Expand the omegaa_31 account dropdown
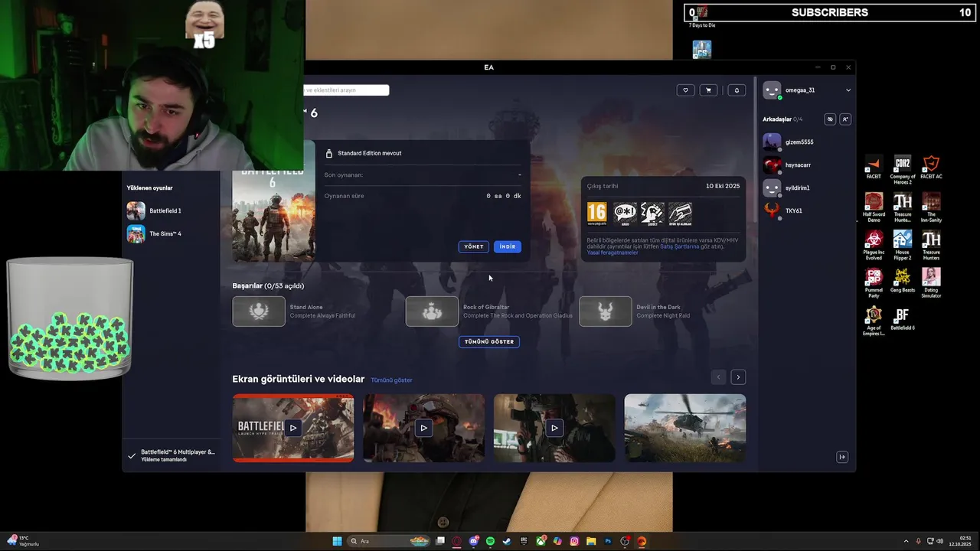The image size is (980, 551). tap(848, 90)
